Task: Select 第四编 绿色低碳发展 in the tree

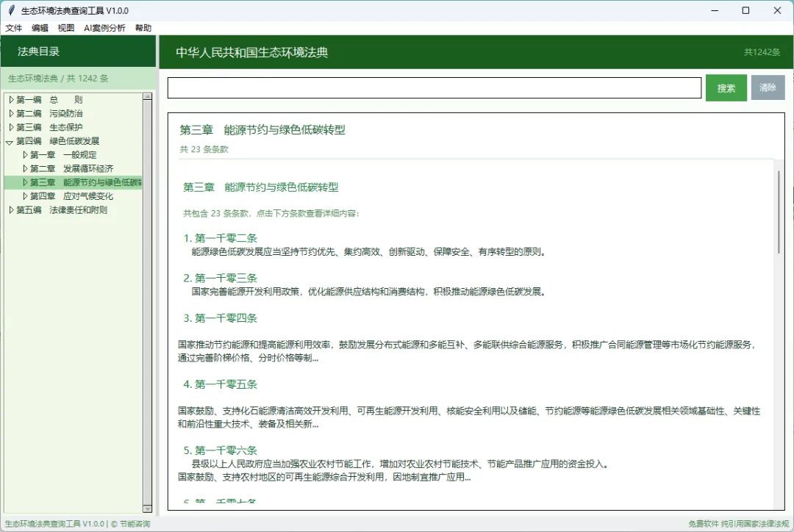Action: pyautogui.click(x=58, y=141)
